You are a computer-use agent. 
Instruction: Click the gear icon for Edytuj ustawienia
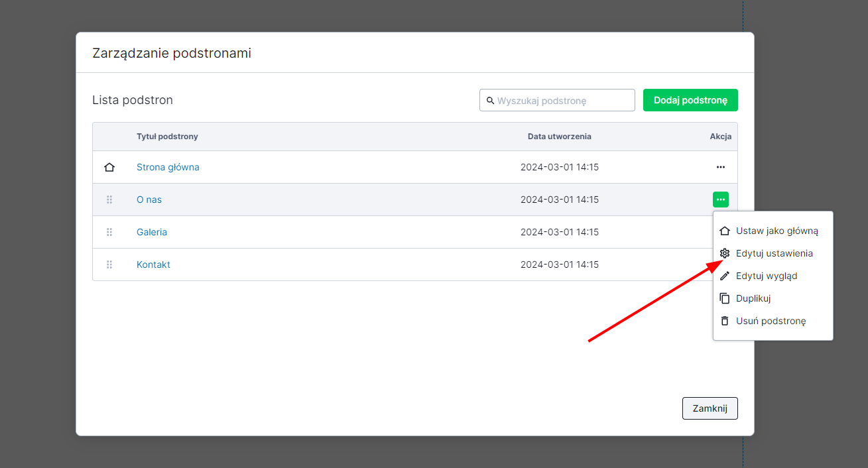pos(725,253)
